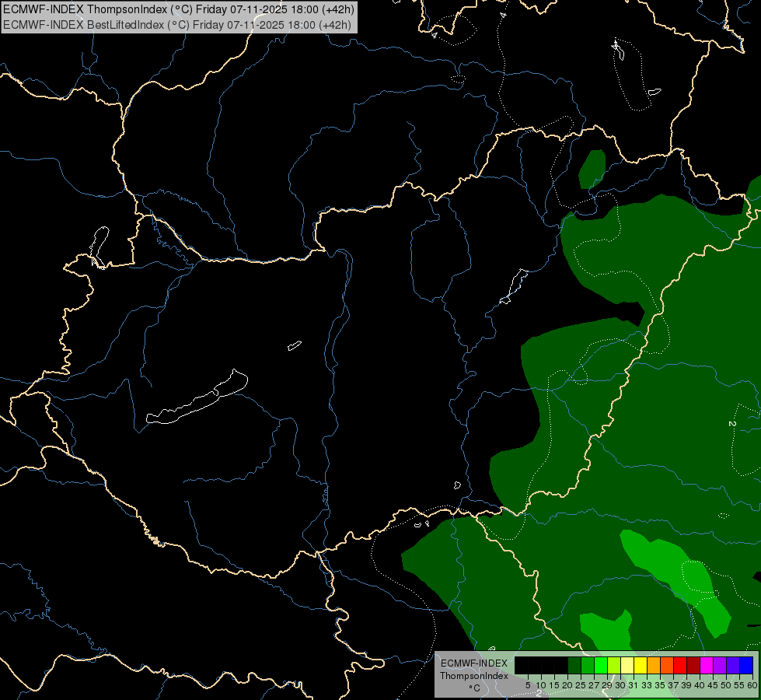Click the pale yellow 30–31 legend swatch
This screenshot has height=700, width=761.
click(627, 665)
